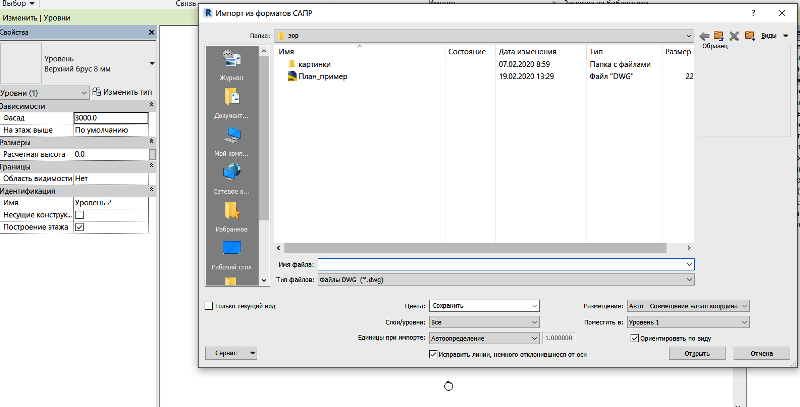Screen dimensions: 800x407
Task: Open the level type selector dropdown arrow
Action: click(x=152, y=63)
